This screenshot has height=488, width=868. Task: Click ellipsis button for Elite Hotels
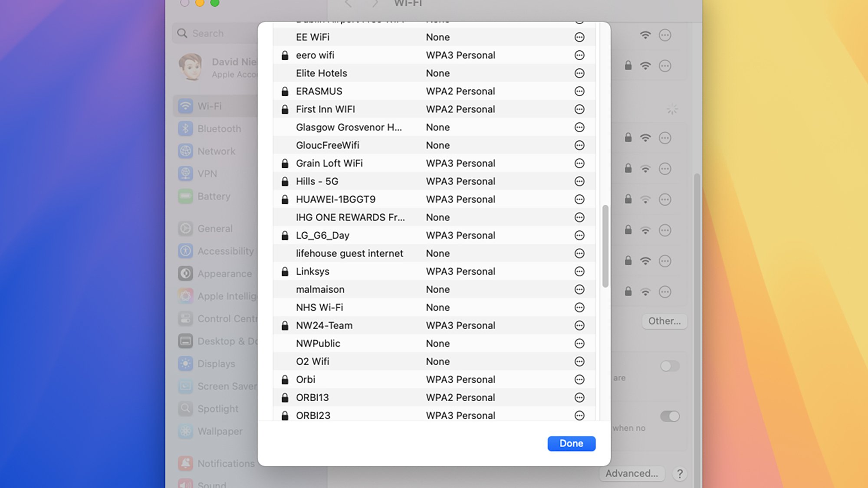pos(579,73)
